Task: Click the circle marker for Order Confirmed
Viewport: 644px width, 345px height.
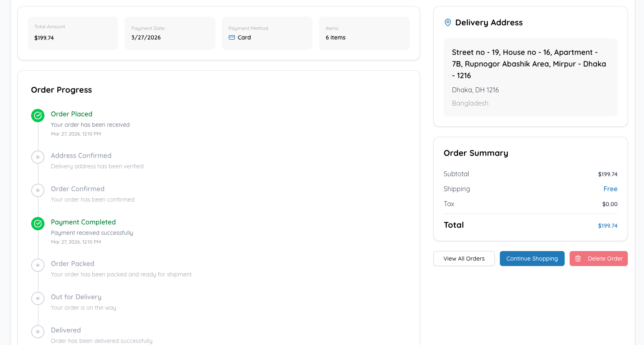Action: pos(38,190)
